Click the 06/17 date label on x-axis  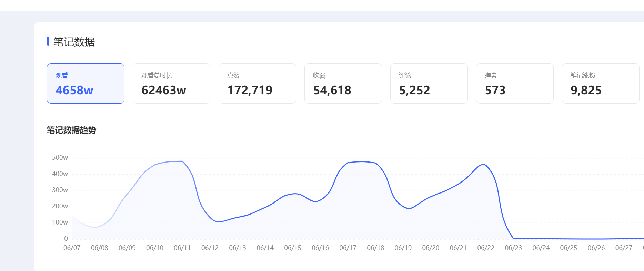point(348,248)
